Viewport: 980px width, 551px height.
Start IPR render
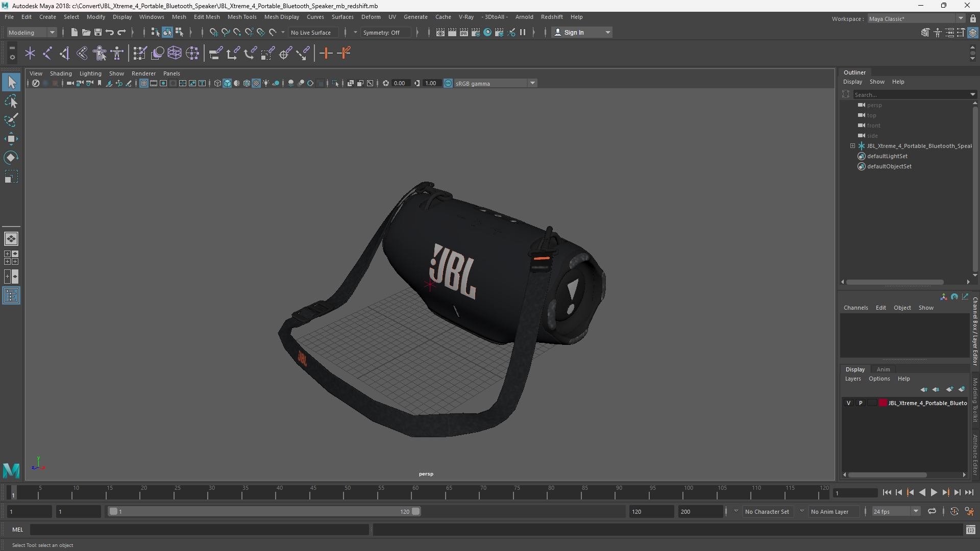464,32
